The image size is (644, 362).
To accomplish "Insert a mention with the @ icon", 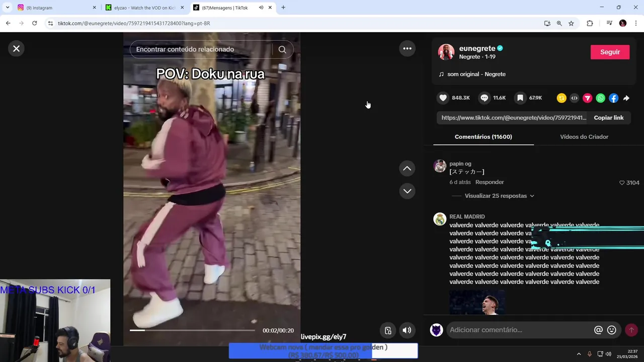I will tap(598, 330).
